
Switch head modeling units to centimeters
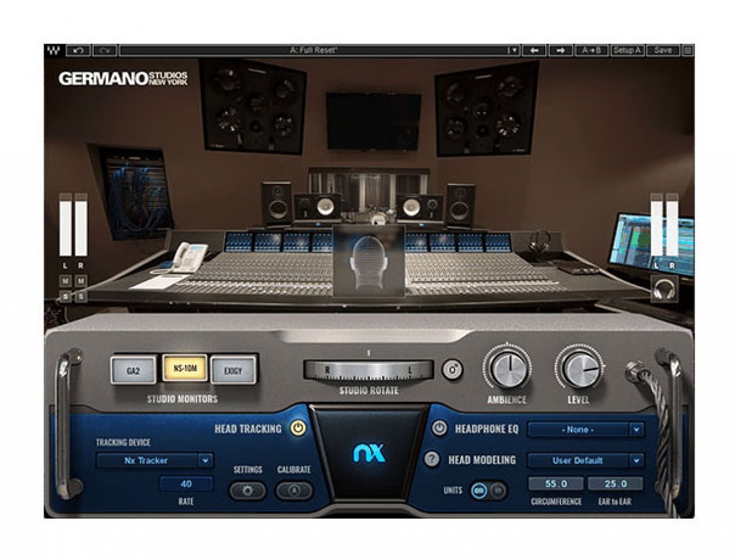coord(480,490)
